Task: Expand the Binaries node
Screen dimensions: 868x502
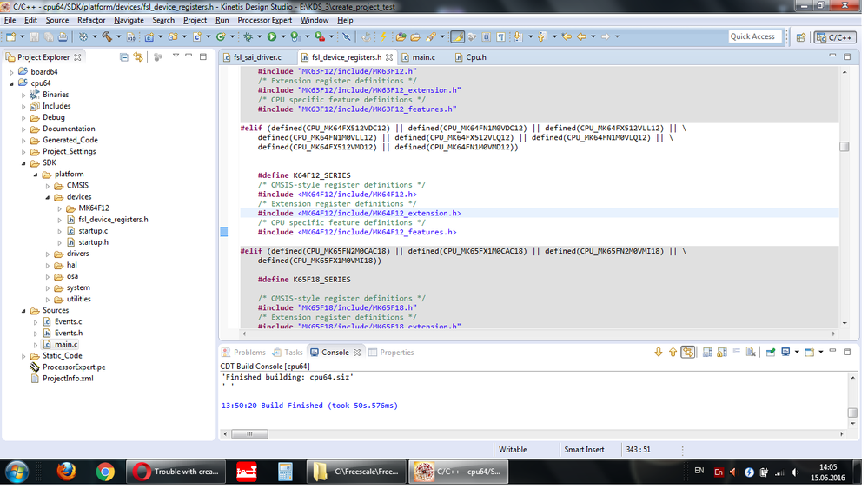Action: [23, 96]
